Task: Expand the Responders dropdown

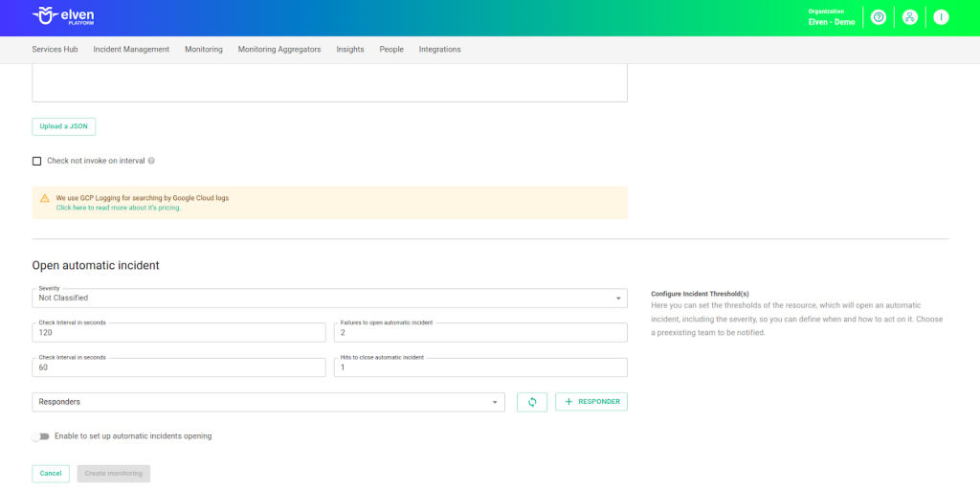Action: pos(268,402)
